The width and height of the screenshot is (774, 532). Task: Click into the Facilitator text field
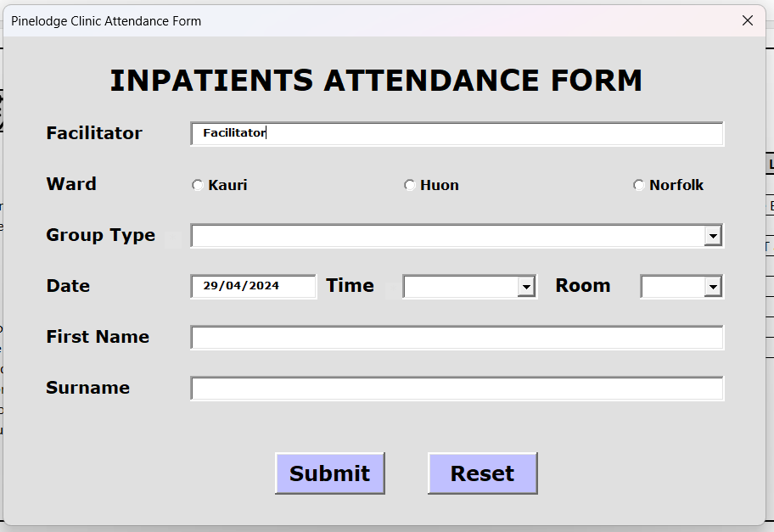click(457, 133)
